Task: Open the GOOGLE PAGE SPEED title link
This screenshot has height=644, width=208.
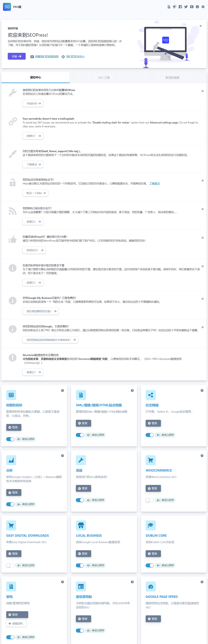Action: 162,597
